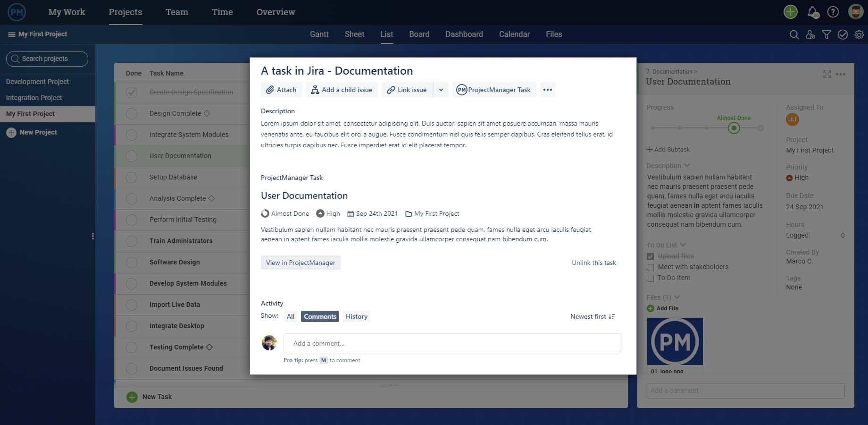Click the first progress slider step

point(652,128)
